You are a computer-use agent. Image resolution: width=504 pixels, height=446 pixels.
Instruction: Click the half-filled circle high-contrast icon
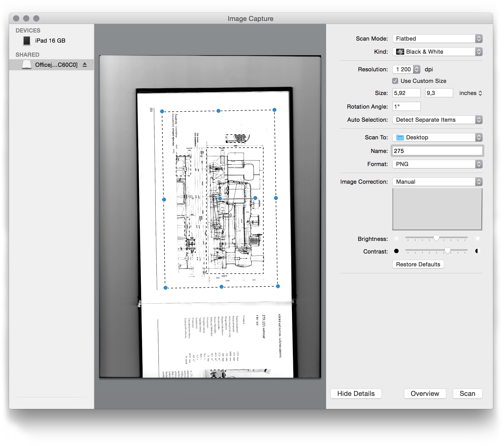click(477, 251)
